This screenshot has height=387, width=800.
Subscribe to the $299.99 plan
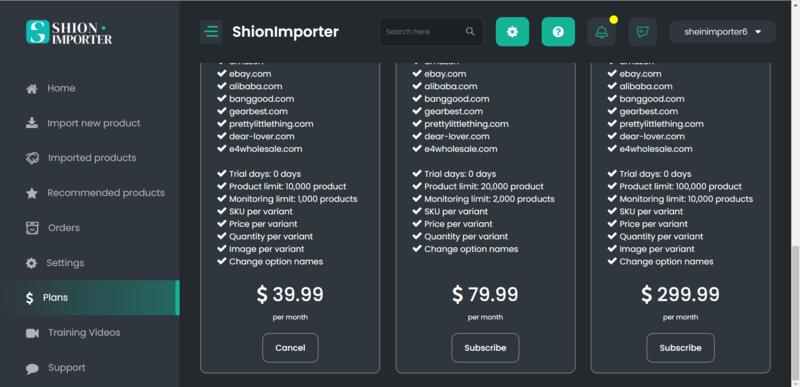680,348
